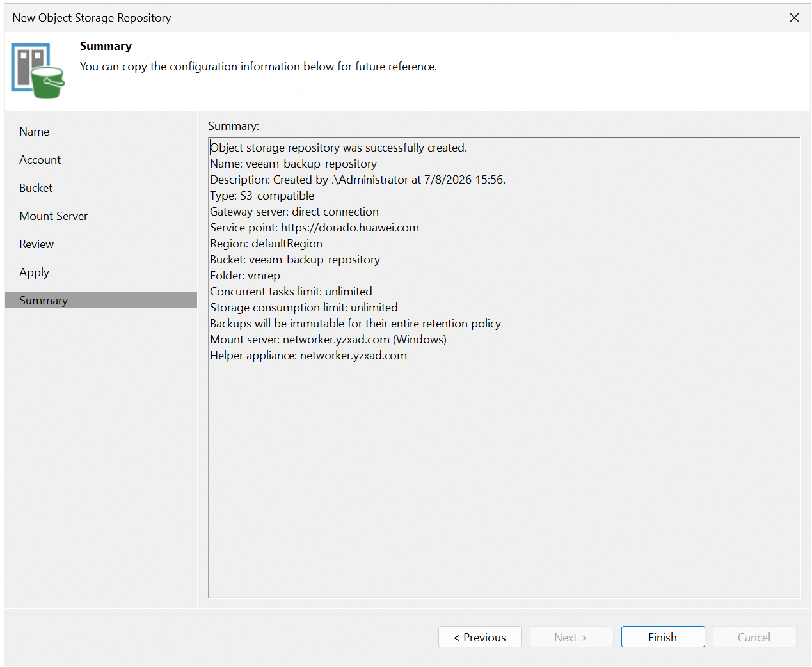Click the line 'Object storage repository was successfully created.'
Screen dimensions: 812x667
pos(338,148)
